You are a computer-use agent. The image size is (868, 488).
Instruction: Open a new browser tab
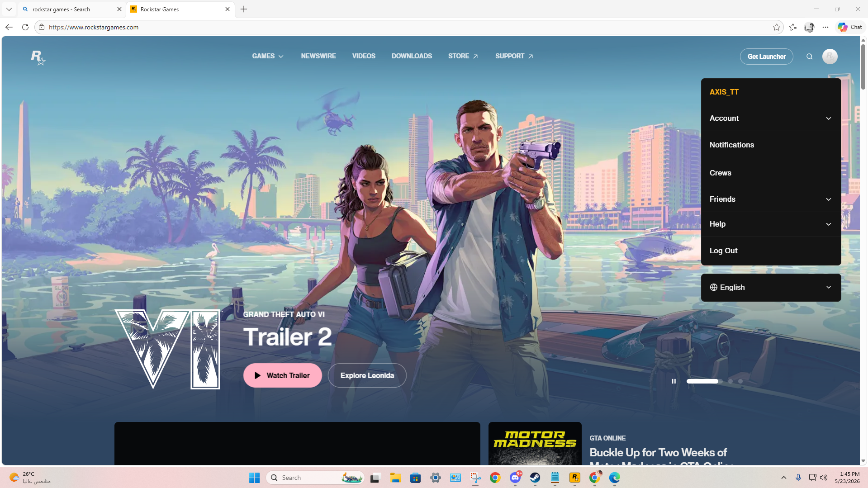(244, 9)
